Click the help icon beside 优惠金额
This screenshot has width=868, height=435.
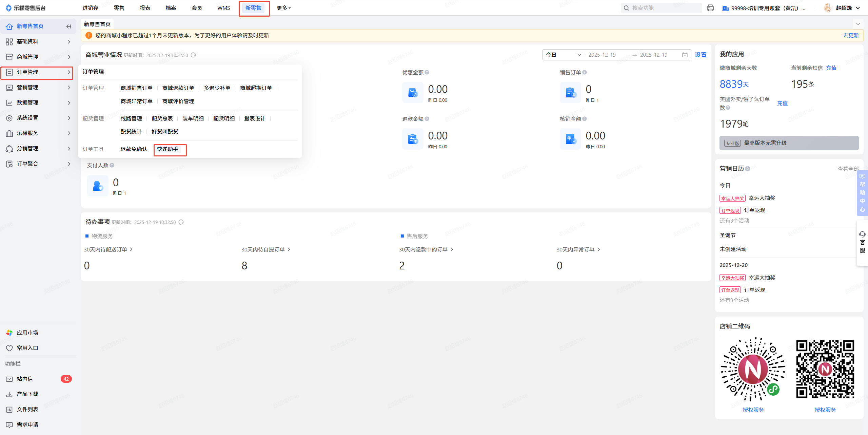point(427,72)
